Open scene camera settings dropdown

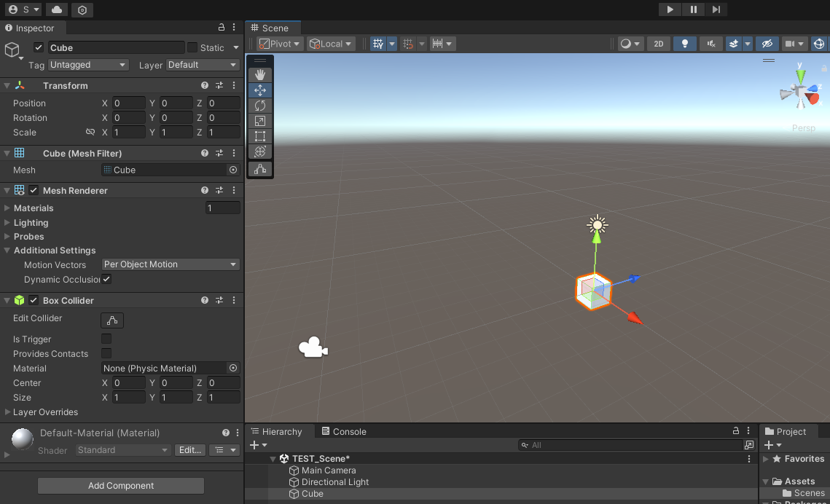794,44
